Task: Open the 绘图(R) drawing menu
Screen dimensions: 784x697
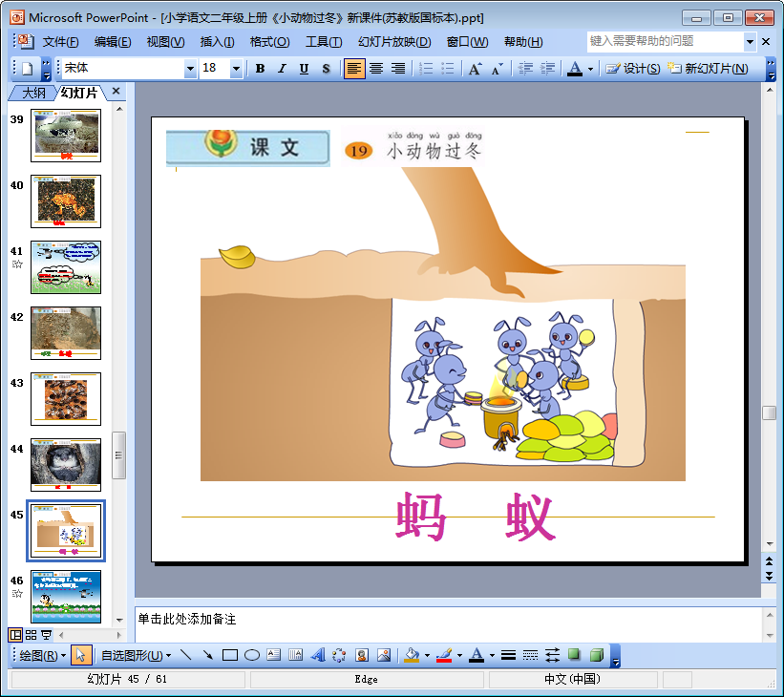Action: pos(42,656)
